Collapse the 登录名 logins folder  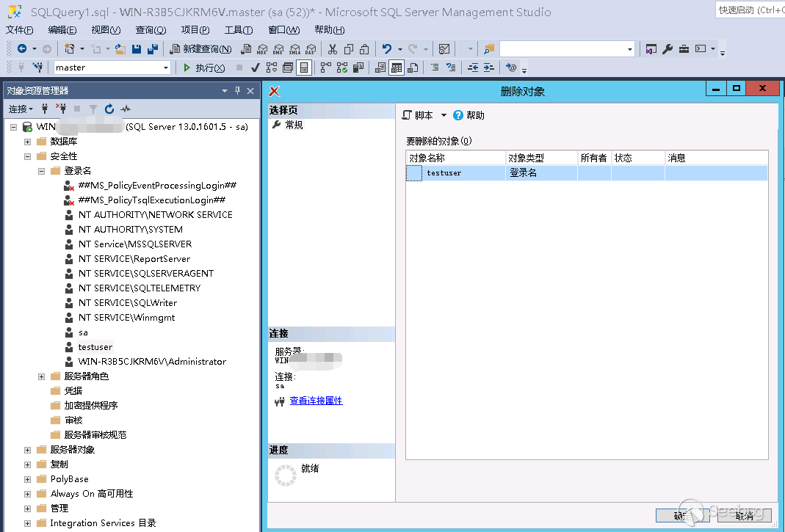[42, 171]
